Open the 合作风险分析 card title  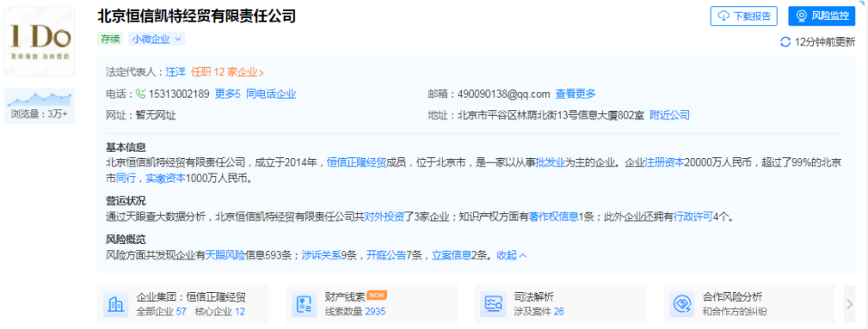[x=732, y=297]
